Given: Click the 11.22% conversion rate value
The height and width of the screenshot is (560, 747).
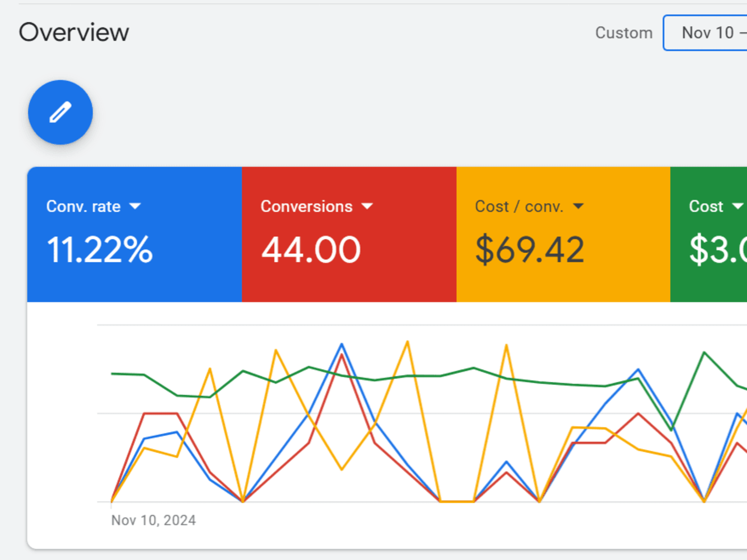Looking at the screenshot, I should point(100,249).
